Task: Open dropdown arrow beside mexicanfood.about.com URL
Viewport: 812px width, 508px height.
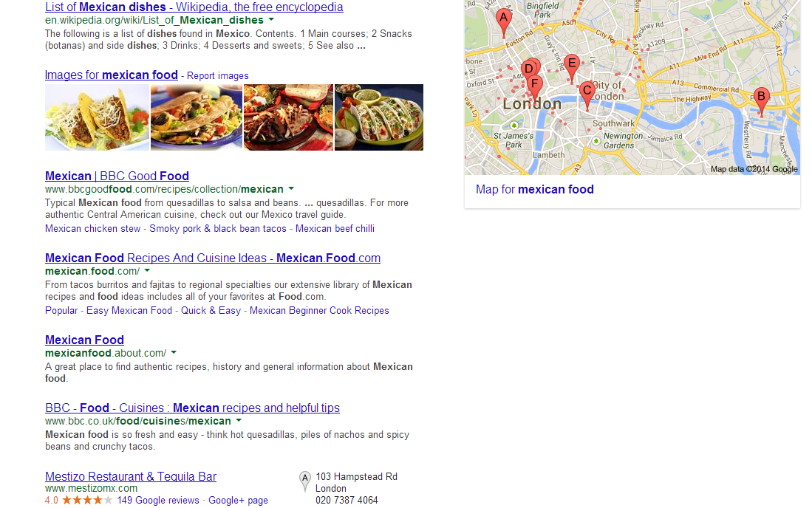Action: [174, 352]
